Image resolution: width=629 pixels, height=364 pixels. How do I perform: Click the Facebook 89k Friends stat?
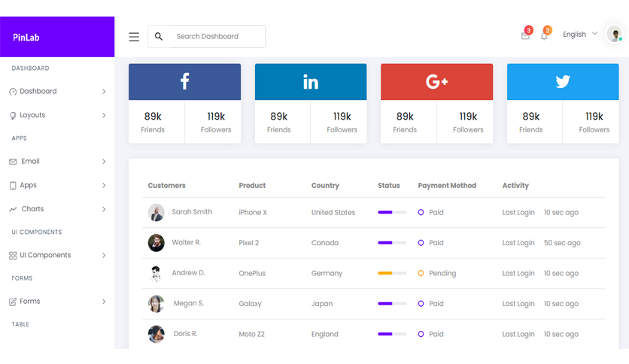click(153, 122)
